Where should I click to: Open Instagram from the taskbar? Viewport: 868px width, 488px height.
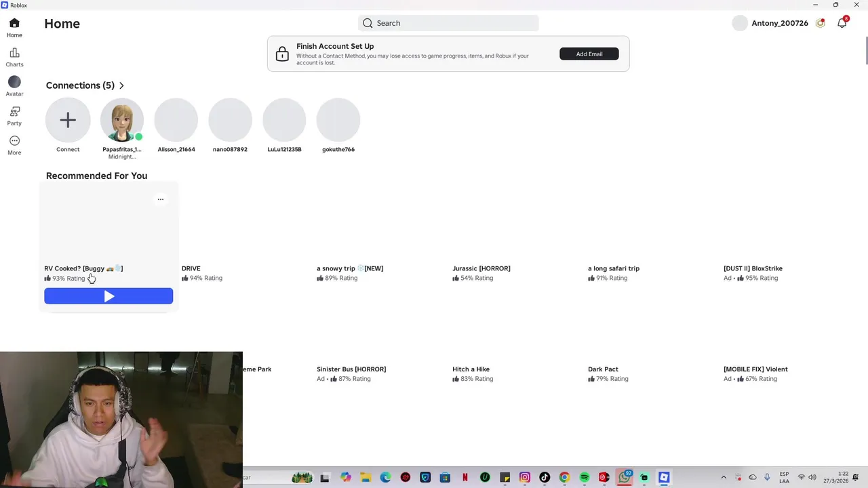pos(524,477)
